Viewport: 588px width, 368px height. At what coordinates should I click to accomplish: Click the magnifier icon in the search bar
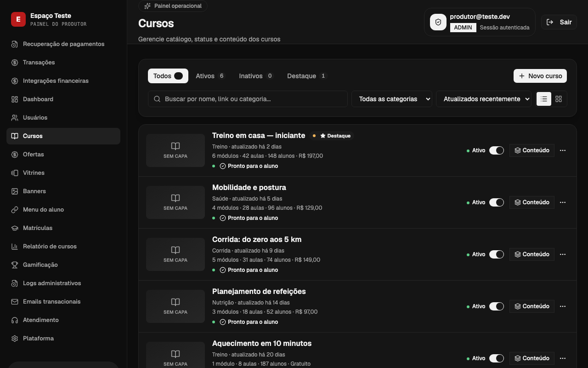point(157,99)
